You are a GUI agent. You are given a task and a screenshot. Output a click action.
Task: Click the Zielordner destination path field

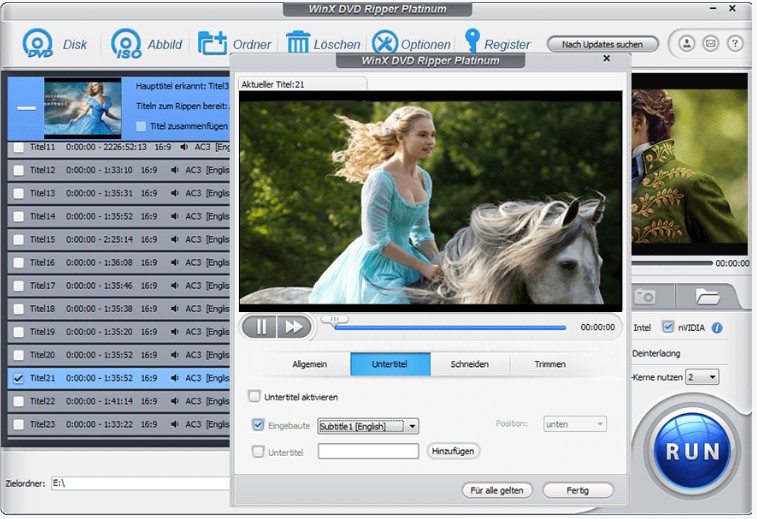[140, 483]
